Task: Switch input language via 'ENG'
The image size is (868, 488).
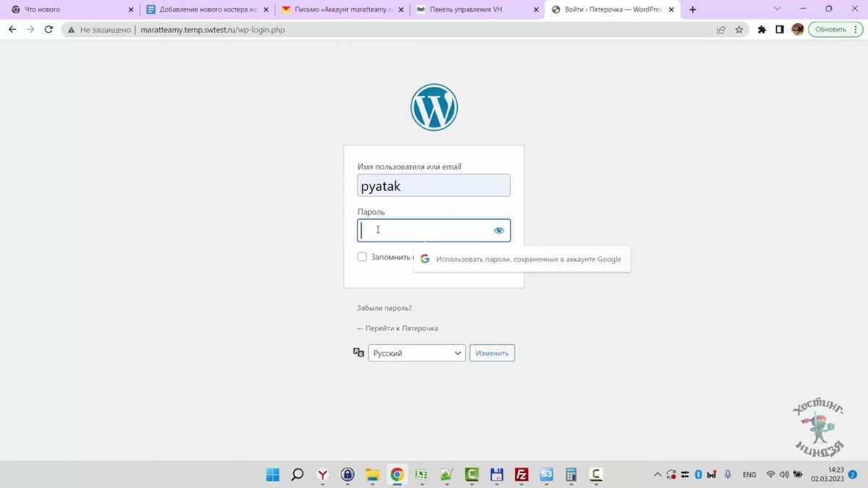Action: click(x=749, y=475)
